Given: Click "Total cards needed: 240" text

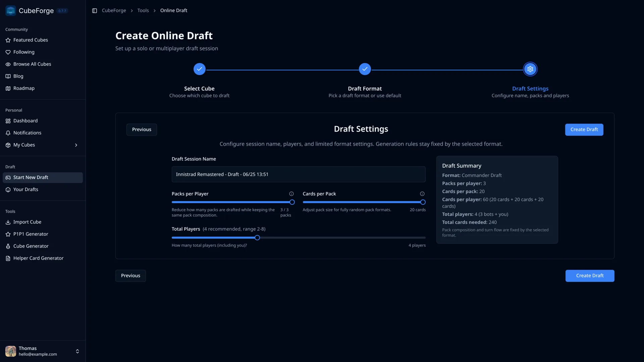Looking at the screenshot, I should (469, 223).
